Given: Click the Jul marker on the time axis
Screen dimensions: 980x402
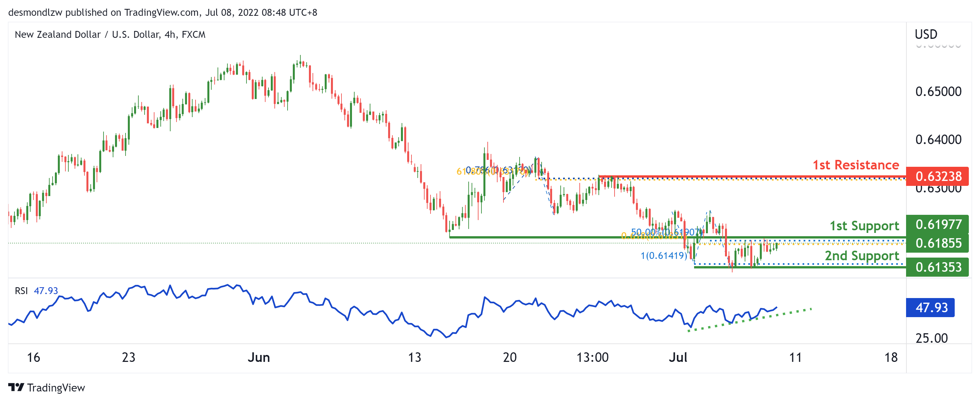Looking at the screenshot, I should [x=678, y=358].
